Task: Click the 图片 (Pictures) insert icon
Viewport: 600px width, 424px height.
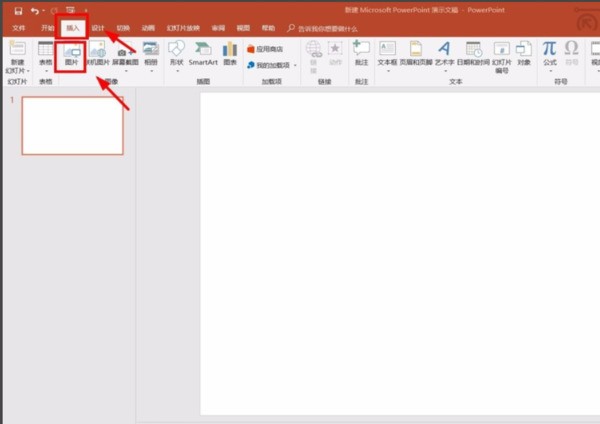Action: tap(71, 54)
